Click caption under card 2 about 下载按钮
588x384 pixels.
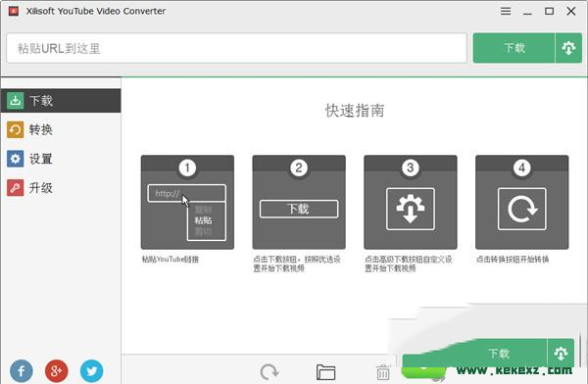point(297,264)
